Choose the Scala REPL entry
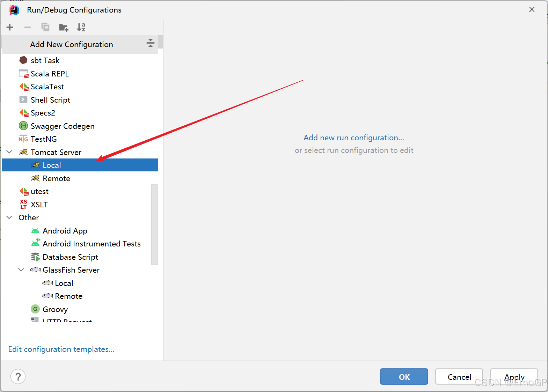This screenshot has width=548, height=392. (80, 74)
